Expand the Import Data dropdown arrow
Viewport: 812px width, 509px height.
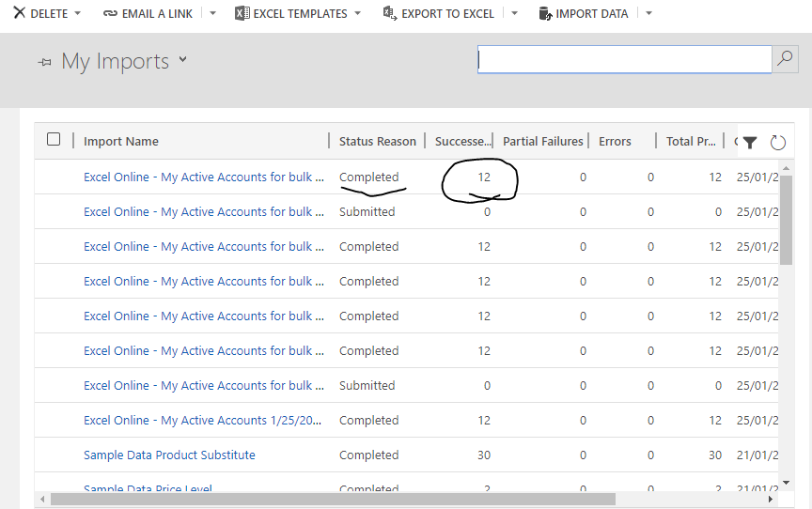648,13
